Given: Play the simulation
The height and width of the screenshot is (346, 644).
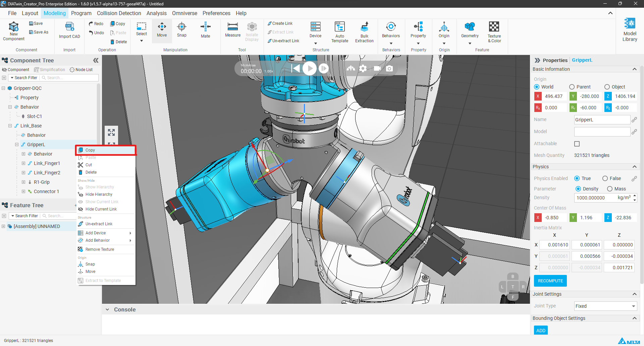Looking at the screenshot, I should point(310,68).
